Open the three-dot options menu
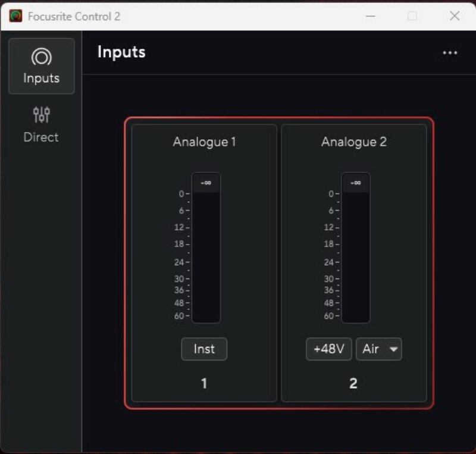 450,53
